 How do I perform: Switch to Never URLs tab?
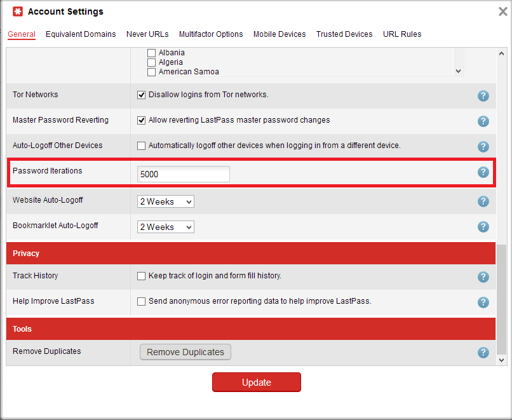147,34
